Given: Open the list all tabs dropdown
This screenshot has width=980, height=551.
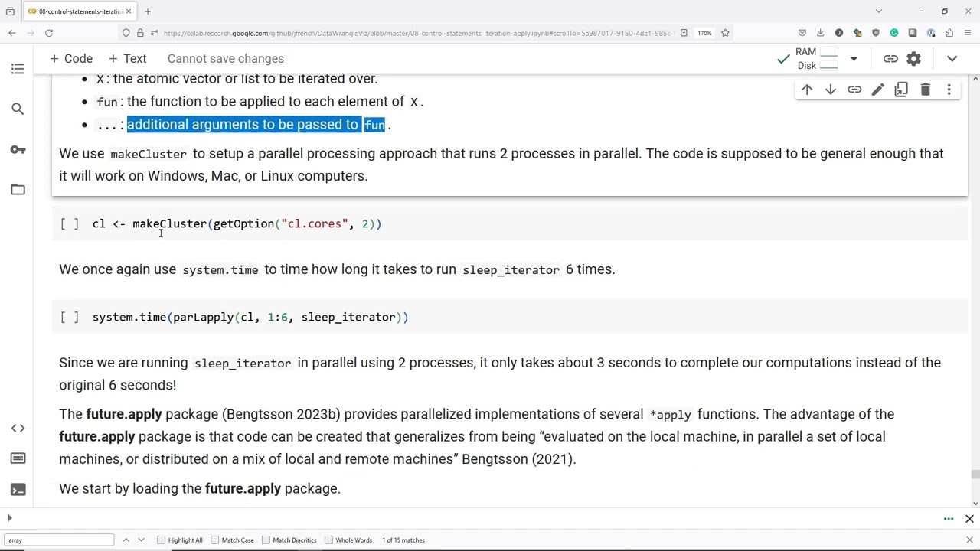Looking at the screenshot, I should tap(879, 11).
